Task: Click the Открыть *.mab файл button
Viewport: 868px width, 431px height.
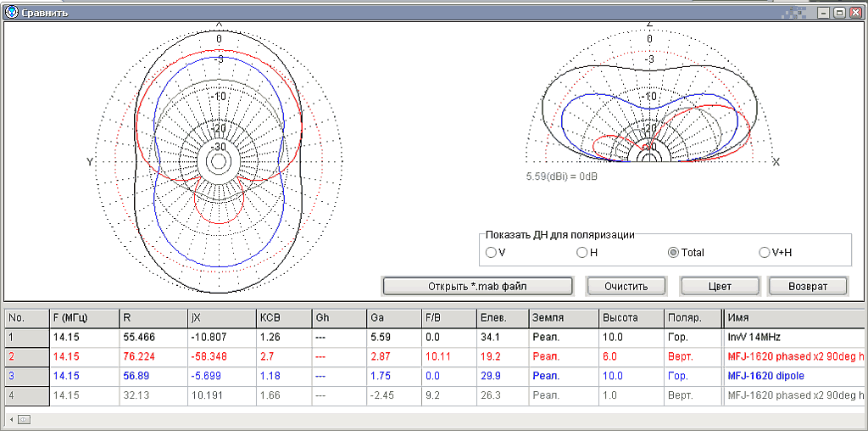Action: coord(477,287)
